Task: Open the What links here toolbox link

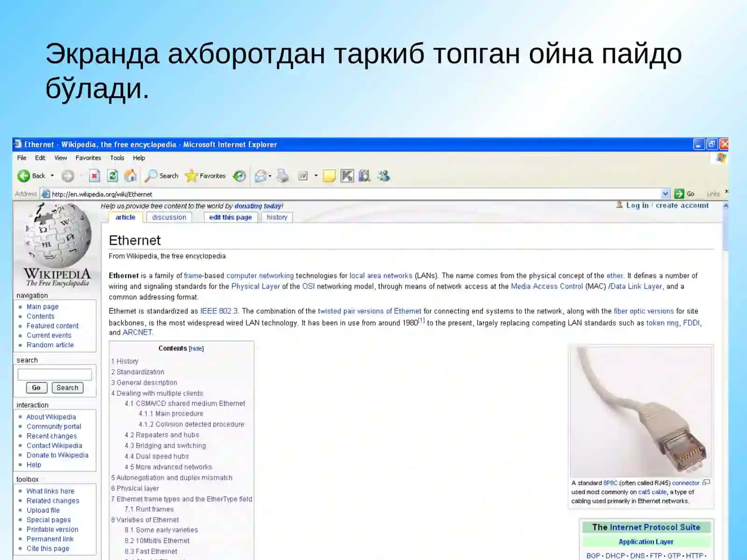Action: [x=50, y=491]
